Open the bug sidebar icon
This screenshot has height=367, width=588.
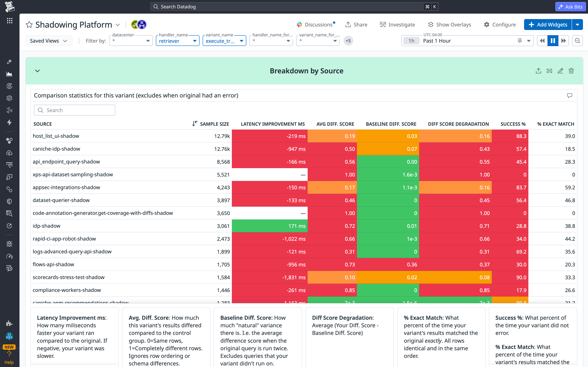pyautogui.click(x=10, y=244)
